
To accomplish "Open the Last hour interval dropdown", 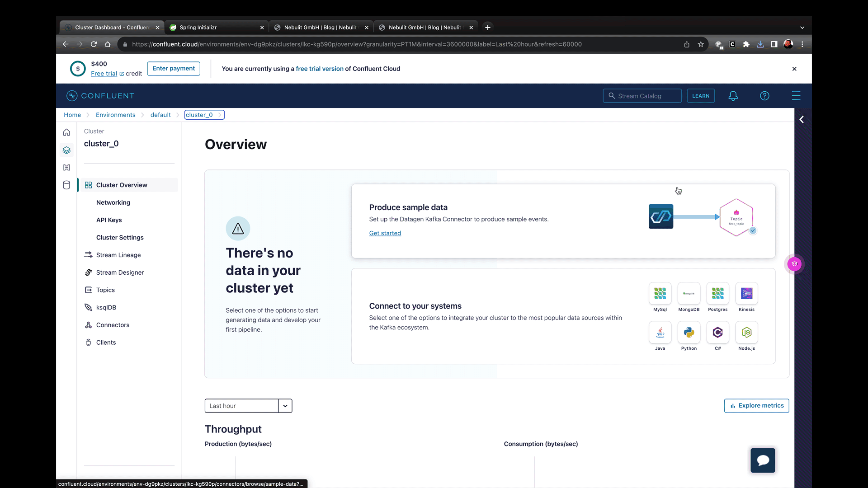I will click(285, 406).
